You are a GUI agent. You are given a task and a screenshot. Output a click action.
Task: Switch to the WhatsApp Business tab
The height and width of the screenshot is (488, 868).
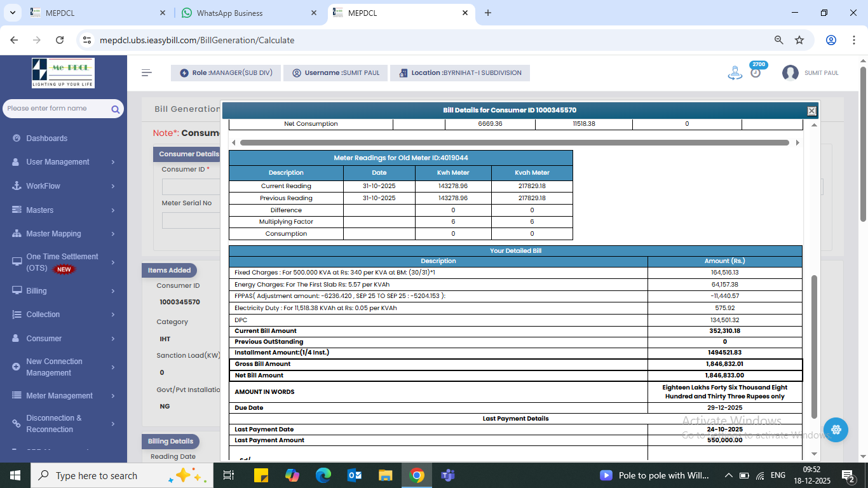point(229,13)
